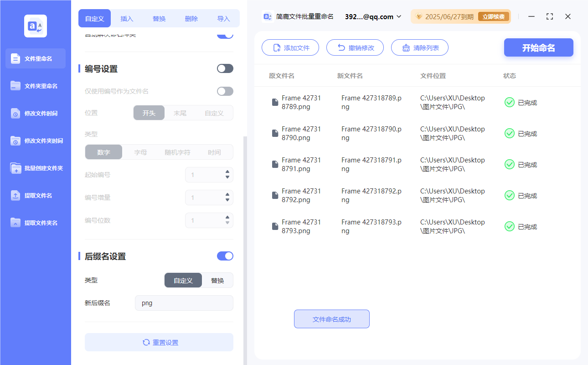Screen dimensions: 588x365
Task: Open 文件夹重命名 from the sidebar
Action: point(15,86)
